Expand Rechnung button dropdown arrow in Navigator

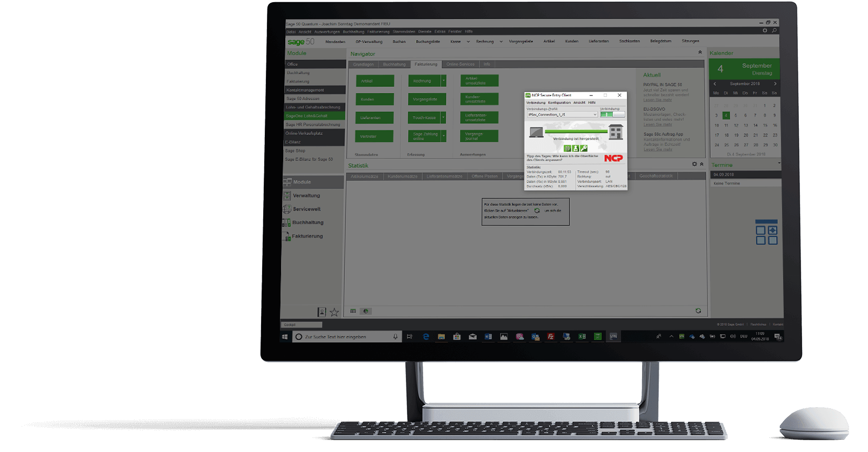pyautogui.click(x=444, y=81)
